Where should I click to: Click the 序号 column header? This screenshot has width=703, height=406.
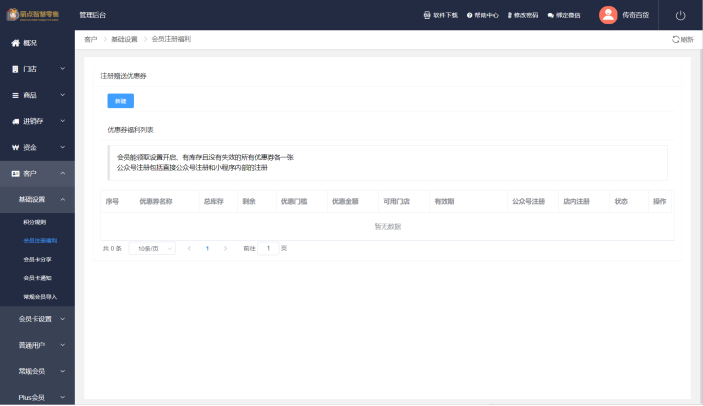pos(112,202)
